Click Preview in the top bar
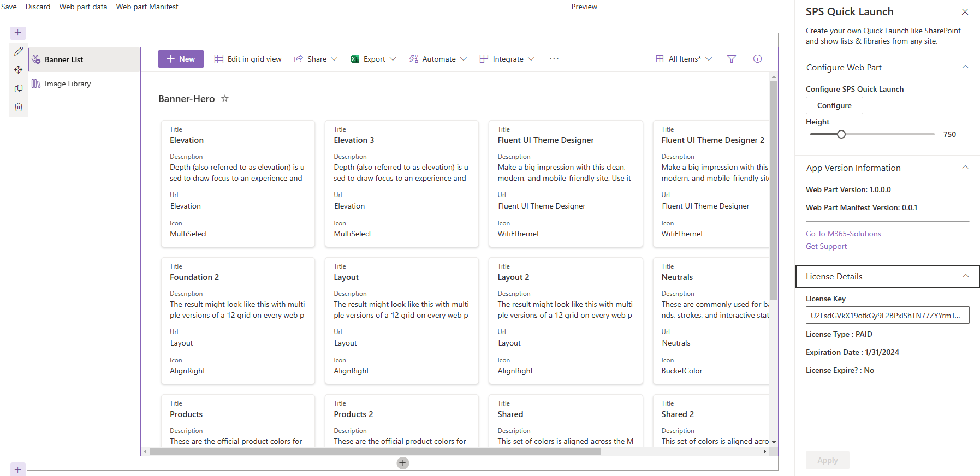 coord(584,7)
